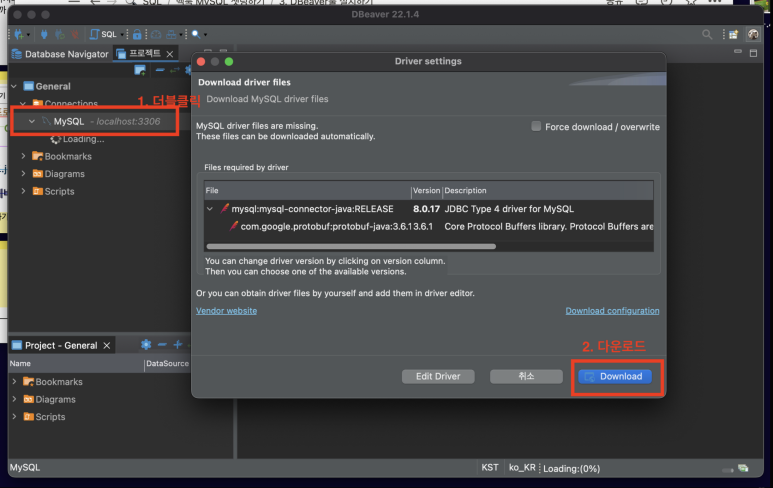Click the KST timezone status entry

pyautogui.click(x=490, y=467)
